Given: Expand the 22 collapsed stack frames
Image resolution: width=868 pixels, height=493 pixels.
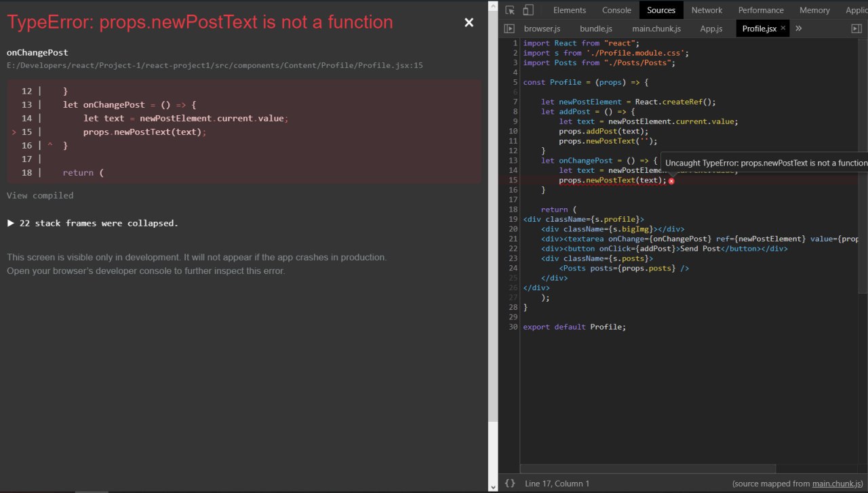Looking at the screenshot, I should [x=92, y=223].
